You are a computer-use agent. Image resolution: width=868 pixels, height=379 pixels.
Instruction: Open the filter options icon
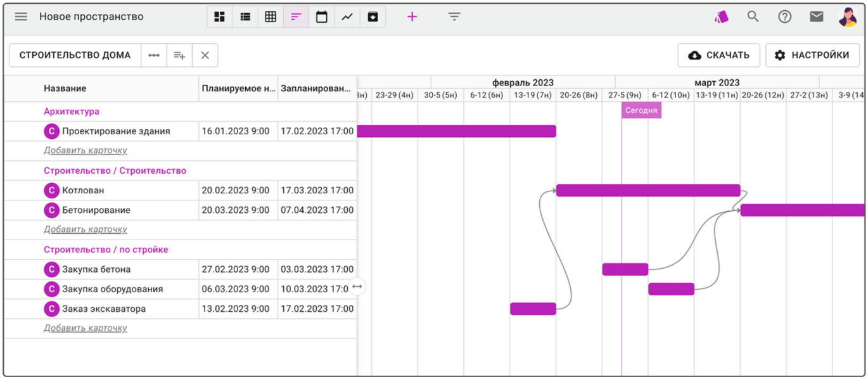pyautogui.click(x=454, y=17)
